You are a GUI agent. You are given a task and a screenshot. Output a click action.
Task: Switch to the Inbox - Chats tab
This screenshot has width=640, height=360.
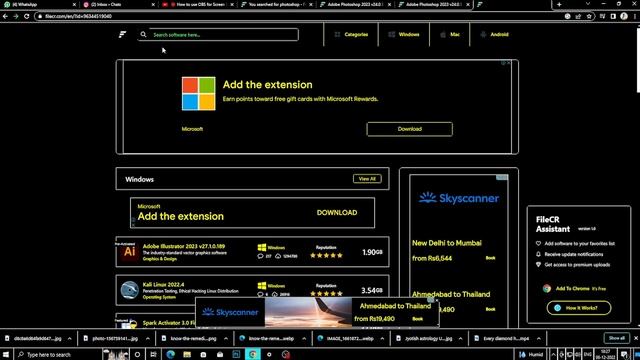pyautogui.click(x=118, y=4)
